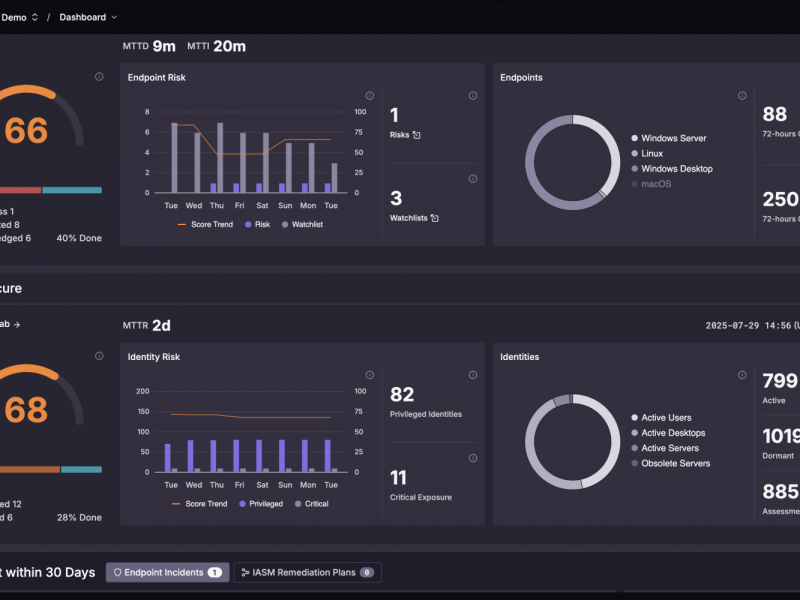The image size is (800, 600).
Task: Expand the Dashboard breadcrumb dropdown
Action: click(88, 17)
